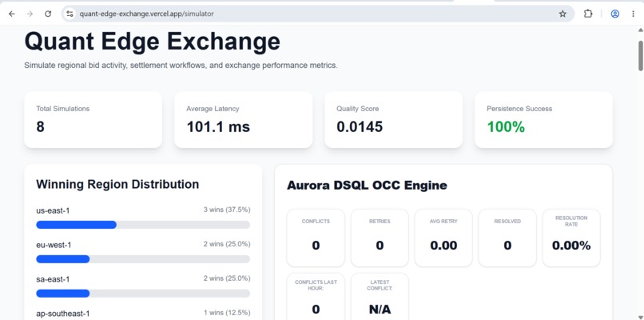Select the sa-east-1 region label

point(53,279)
